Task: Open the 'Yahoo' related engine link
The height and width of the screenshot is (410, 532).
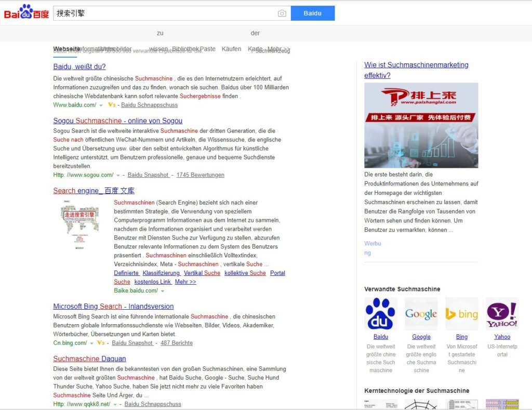Action: (502, 337)
